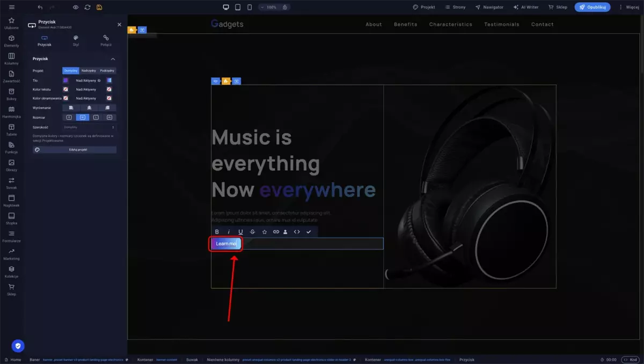
Task: Click the orange save icon
Action: click(x=99, y=7)
